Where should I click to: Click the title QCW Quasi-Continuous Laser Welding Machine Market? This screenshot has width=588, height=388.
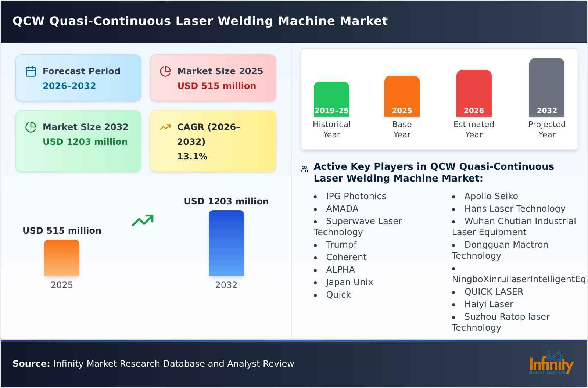coord(200,21)
